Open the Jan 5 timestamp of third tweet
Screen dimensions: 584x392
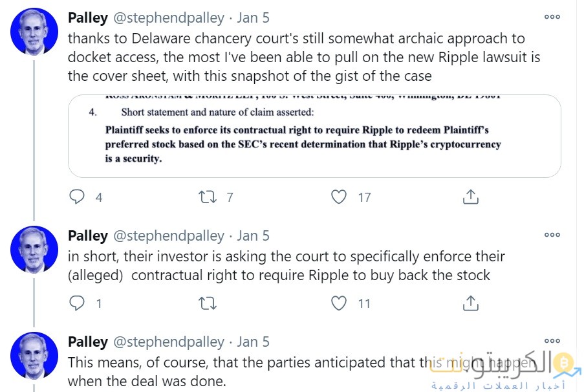click(x=254, y=342)
